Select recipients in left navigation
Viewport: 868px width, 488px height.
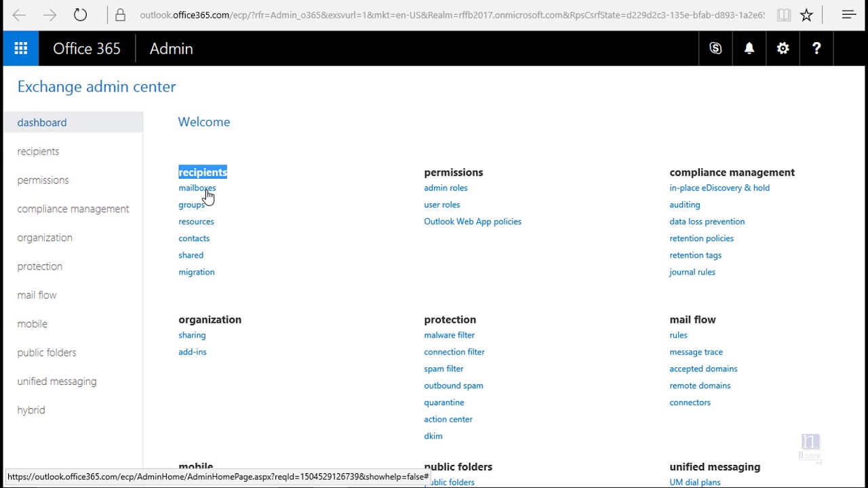click(38, 151)
